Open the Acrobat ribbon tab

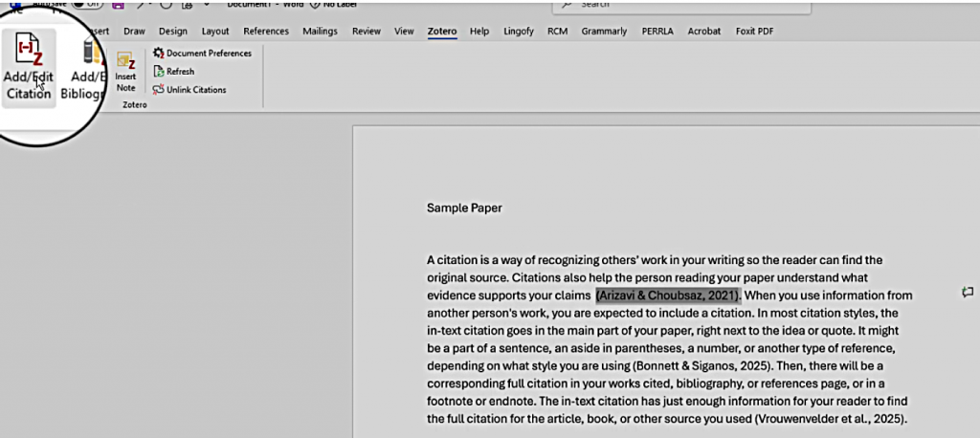[x=703, y=32]
